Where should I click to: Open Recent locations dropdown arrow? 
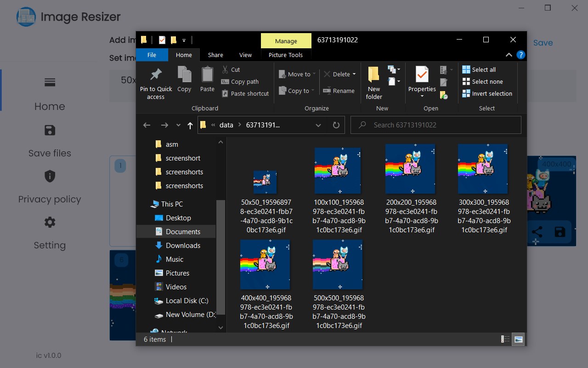(178, 125)
